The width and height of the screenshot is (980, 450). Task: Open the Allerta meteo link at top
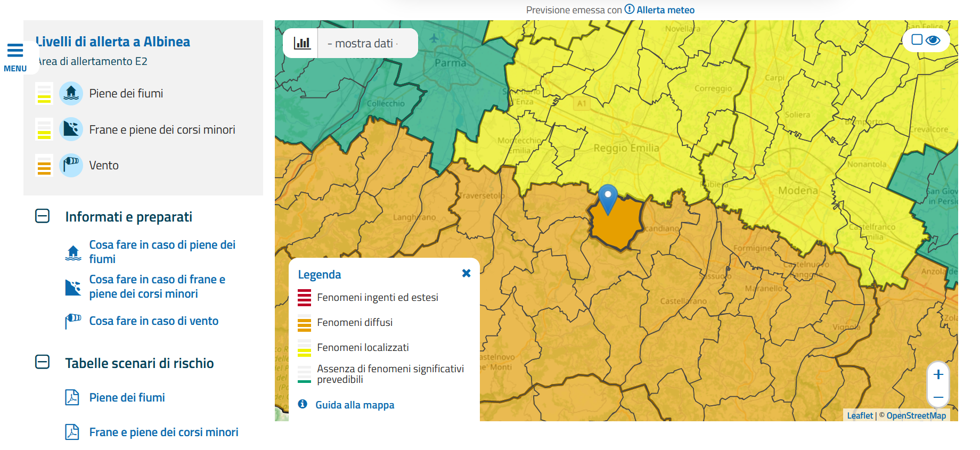click(x=665, y=10)
